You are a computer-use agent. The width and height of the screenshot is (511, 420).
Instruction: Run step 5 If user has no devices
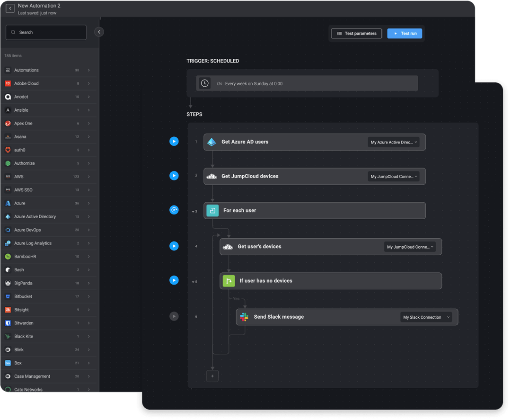click(174, 280)
